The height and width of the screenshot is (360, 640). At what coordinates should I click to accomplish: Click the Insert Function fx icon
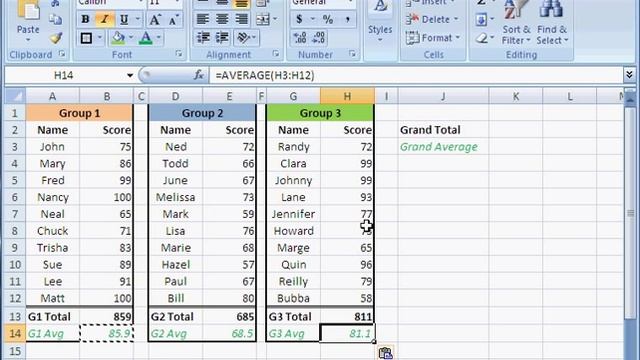(x=199, y=75)
